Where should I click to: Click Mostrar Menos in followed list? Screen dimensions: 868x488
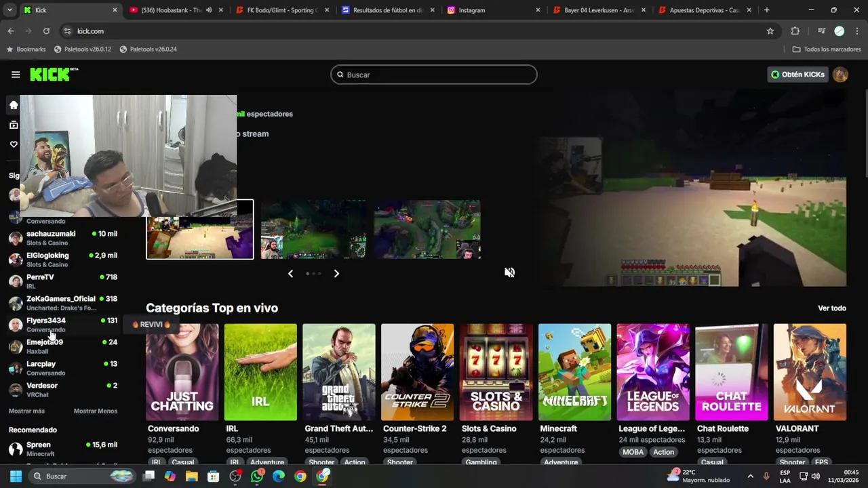[x=95, y=411]
